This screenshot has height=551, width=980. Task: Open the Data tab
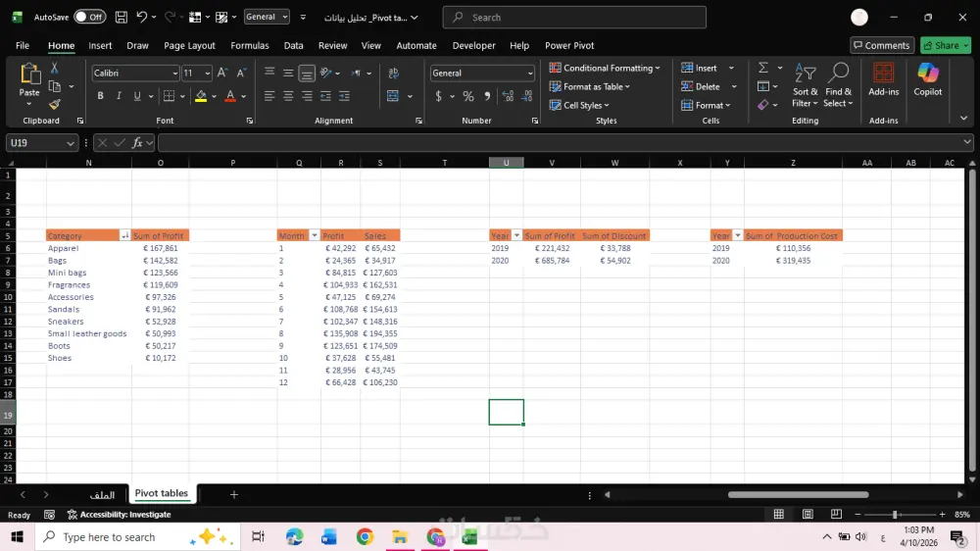point(293,46)
